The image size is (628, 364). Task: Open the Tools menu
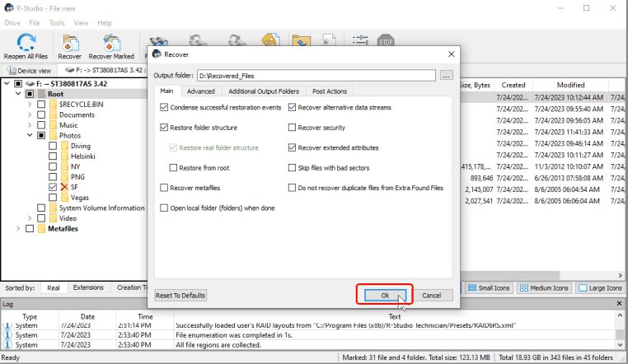point(57,23)
